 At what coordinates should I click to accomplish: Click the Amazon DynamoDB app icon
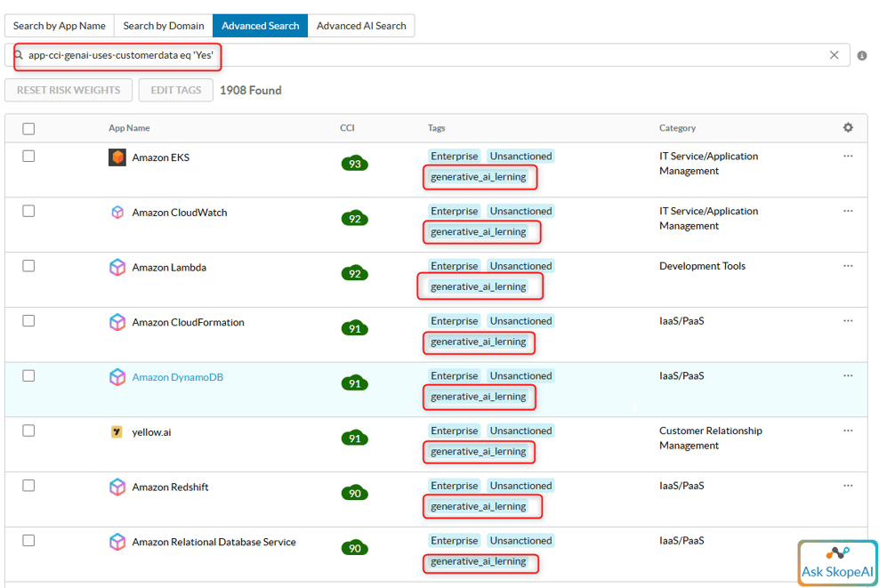(117, 377)
